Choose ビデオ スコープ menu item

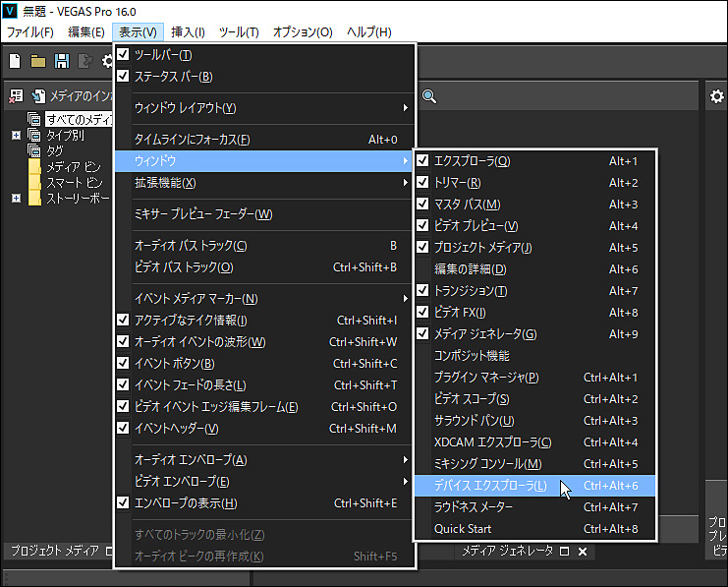[x=534, y=399]
